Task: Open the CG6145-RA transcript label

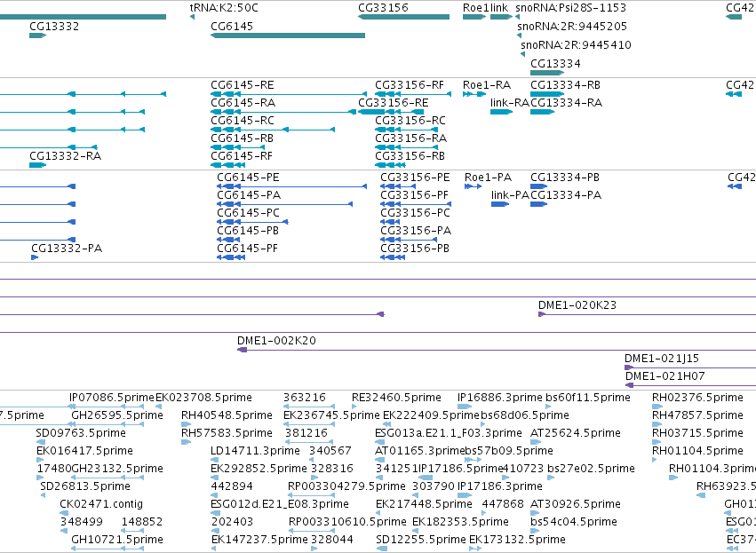Action: click(243, 103)
